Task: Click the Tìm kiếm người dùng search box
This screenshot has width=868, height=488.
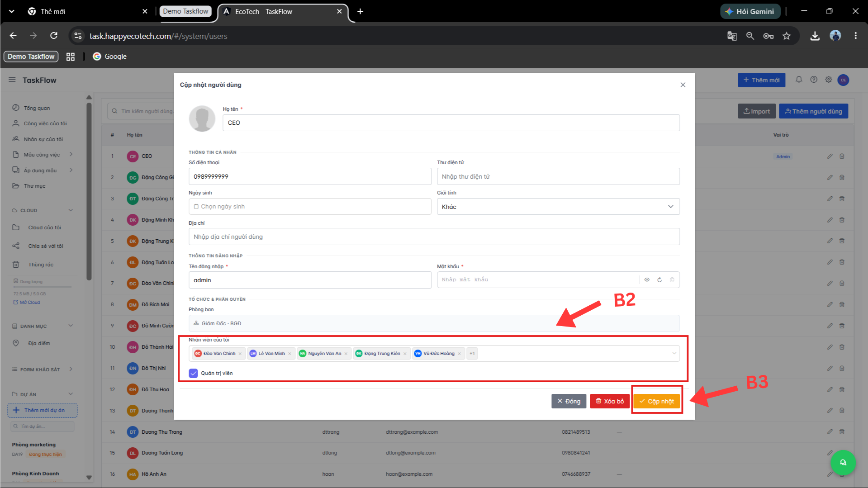Action: tap(141, 111)
